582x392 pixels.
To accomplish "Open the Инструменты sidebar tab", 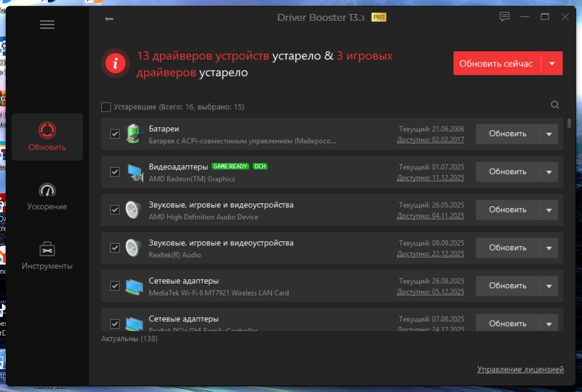I will [x=47, y=256].
